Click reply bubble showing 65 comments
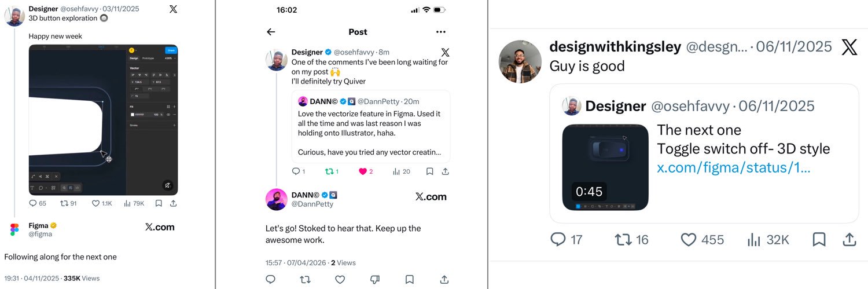This screenshot has height=289, width=868. coord(38,203)
